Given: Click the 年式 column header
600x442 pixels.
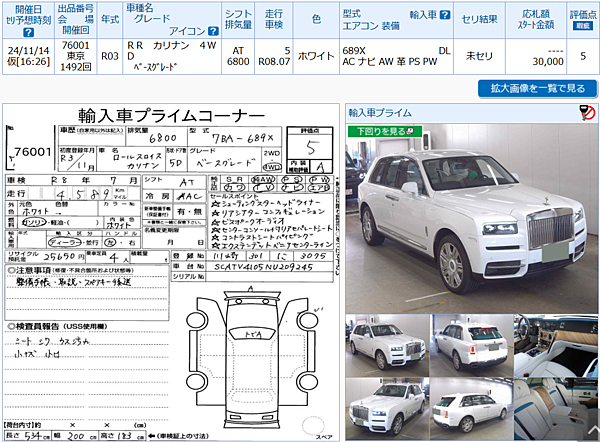Looking at the screenshot, I should coord(110,20).
